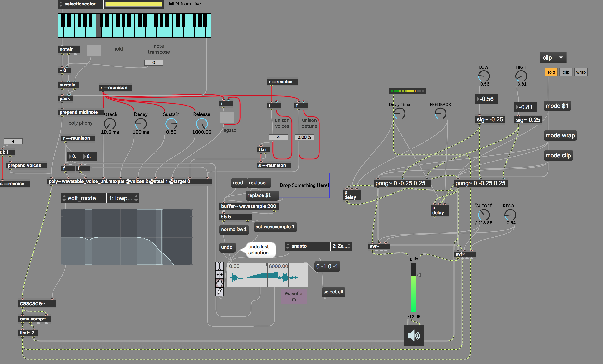Select the waveform pencil draw tool

(x=219, y=292)
